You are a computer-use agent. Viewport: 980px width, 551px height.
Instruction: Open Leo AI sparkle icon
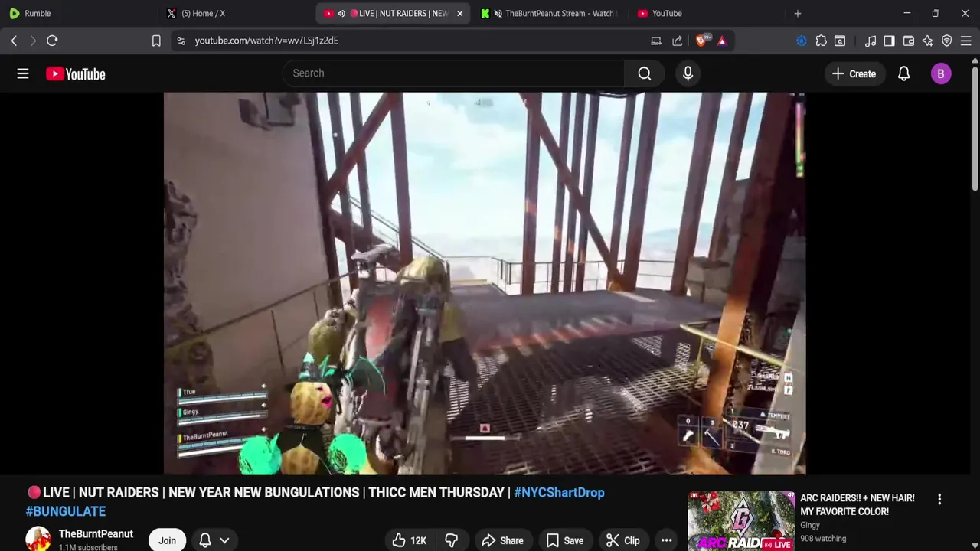pos(927,41)
